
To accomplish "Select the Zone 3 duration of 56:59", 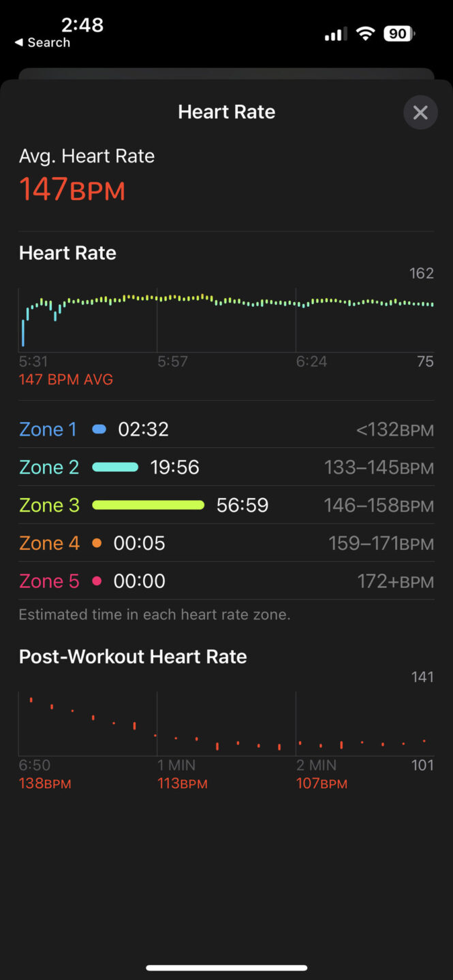I will [242, 505].
